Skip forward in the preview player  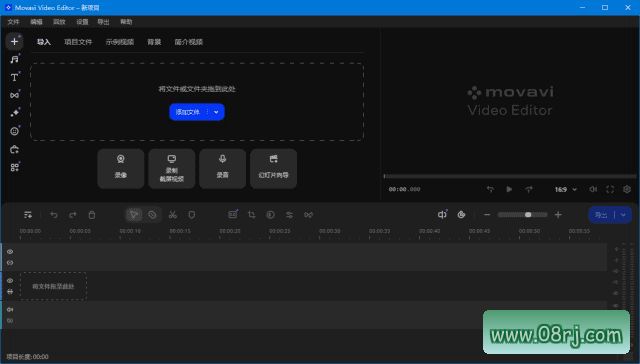(529, 189)
